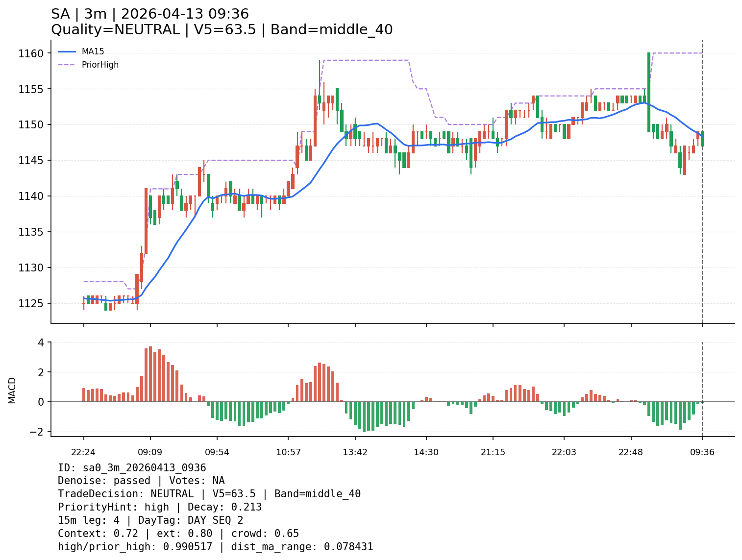This screenshot has height=560, width=742.
Task: Select the PriorHigh legend label
Action: (x=100, y=65)
